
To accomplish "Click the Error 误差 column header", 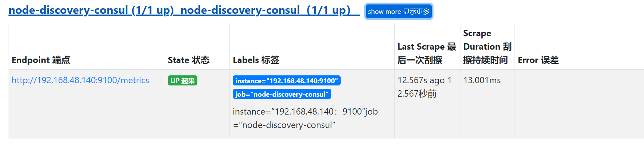I will (538, 60).
